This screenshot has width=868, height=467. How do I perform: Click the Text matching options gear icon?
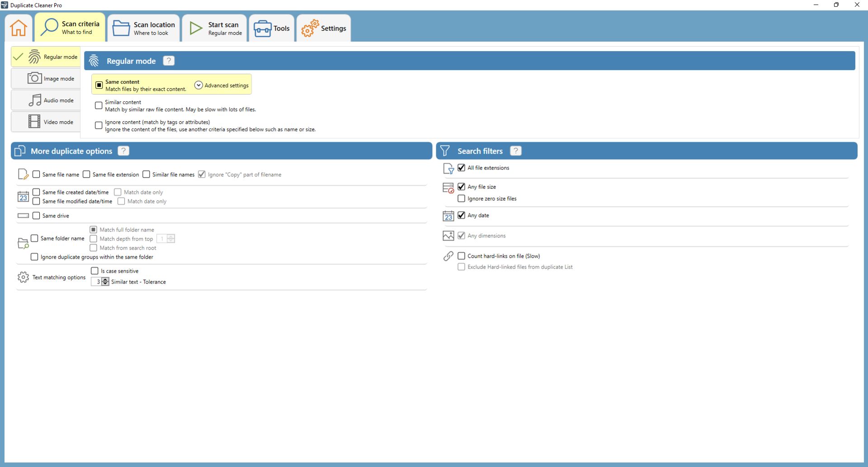click(23, 277)
